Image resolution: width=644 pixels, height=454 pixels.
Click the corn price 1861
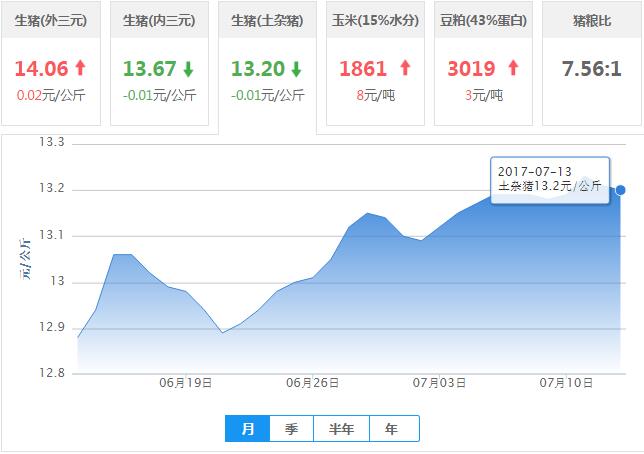coord(363,69)
